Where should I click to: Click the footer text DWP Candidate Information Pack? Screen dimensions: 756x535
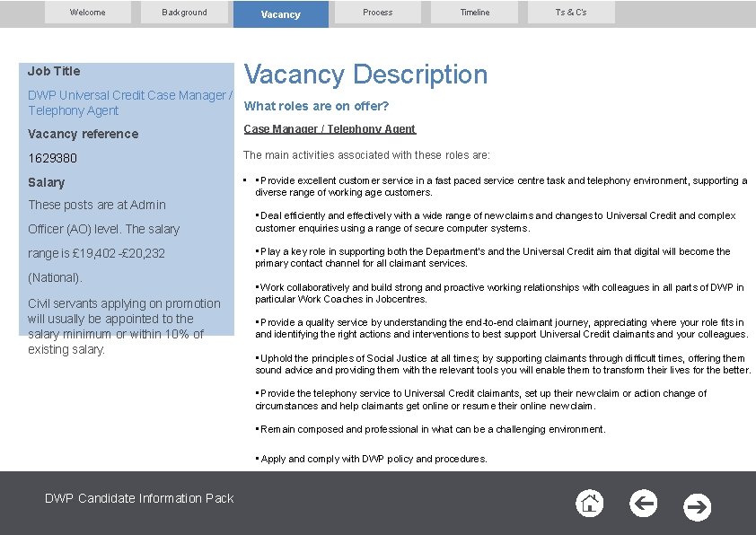click(x=139, y=498)
